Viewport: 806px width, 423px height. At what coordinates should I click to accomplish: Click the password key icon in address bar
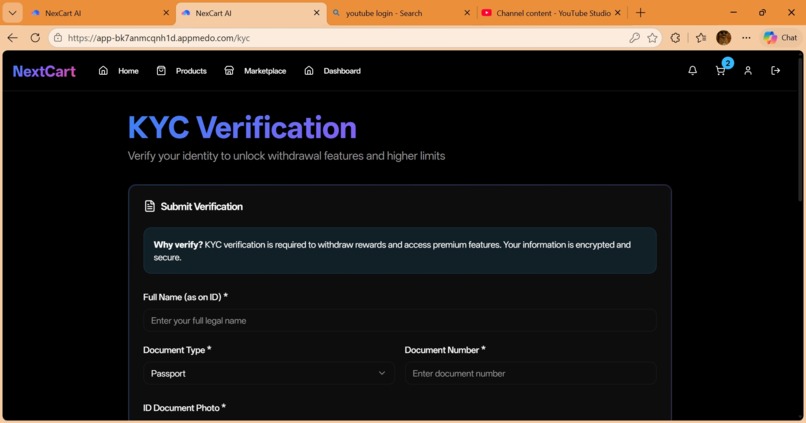click(x=634, y=38)
